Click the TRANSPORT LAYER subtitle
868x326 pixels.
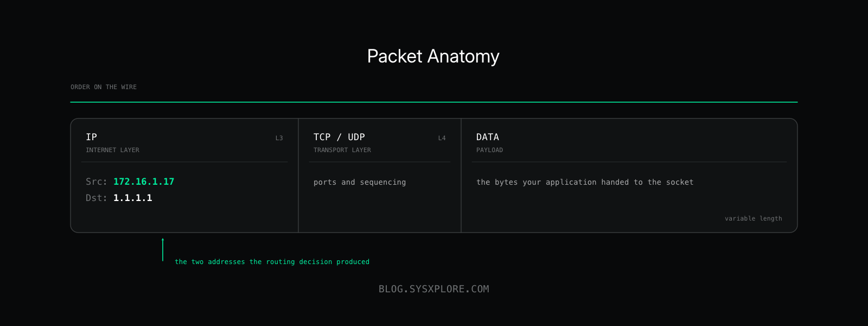pyautogui.click(x=342, y=150)
